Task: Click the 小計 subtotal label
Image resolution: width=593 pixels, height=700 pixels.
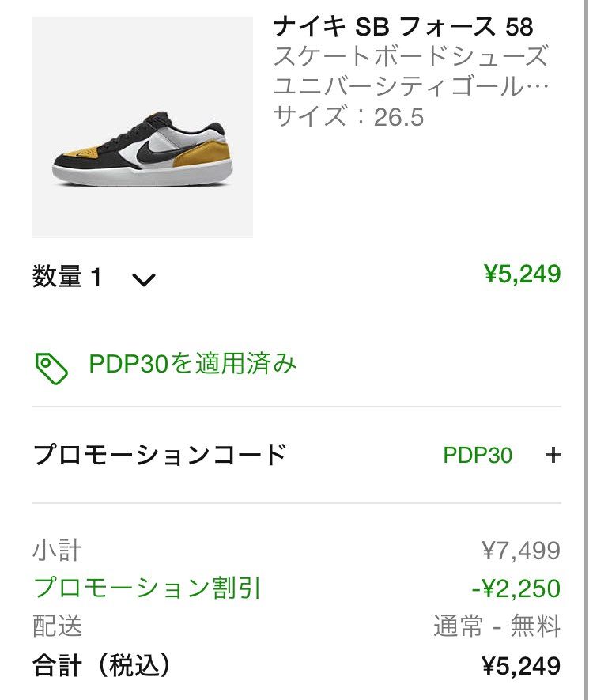Action: coord(57,550)
